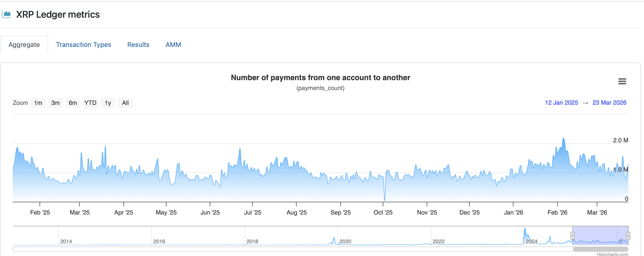644x256 pixels.
Task: Click the right navigator handle
Action: coord(628,235)
